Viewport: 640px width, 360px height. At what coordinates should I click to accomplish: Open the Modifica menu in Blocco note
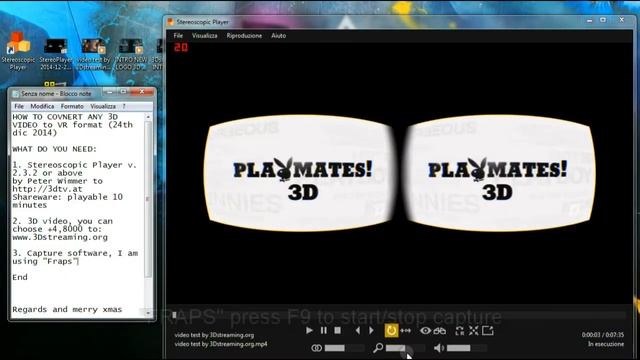tap(42, 106)
